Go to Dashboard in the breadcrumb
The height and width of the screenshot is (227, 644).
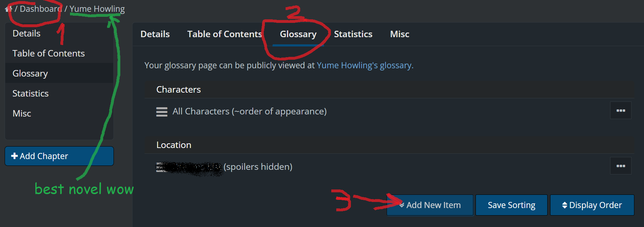(x=41, y=9)
